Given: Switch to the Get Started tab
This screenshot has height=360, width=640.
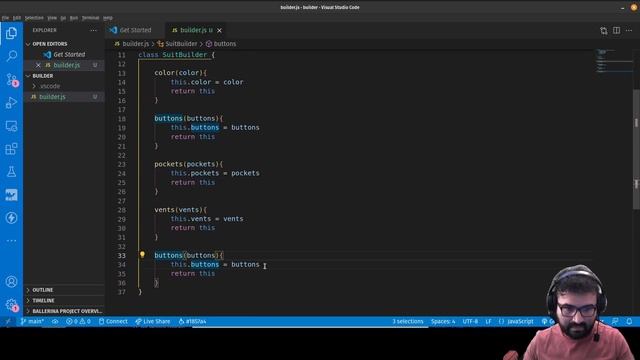Looking at the screenshot, I should point(135,31).
